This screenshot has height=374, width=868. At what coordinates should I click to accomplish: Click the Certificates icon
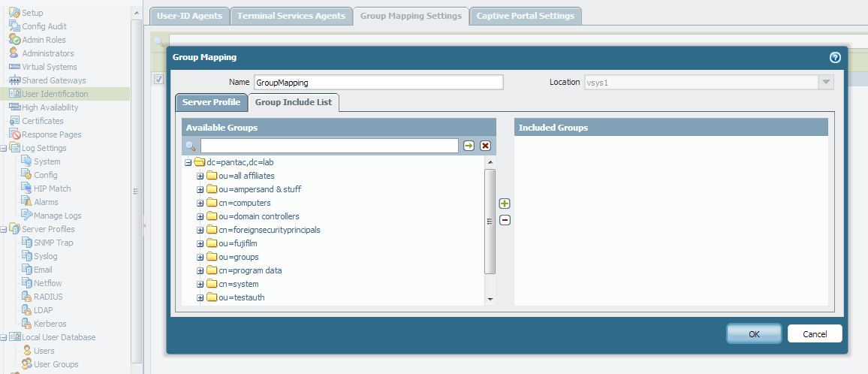click(14, 121)
